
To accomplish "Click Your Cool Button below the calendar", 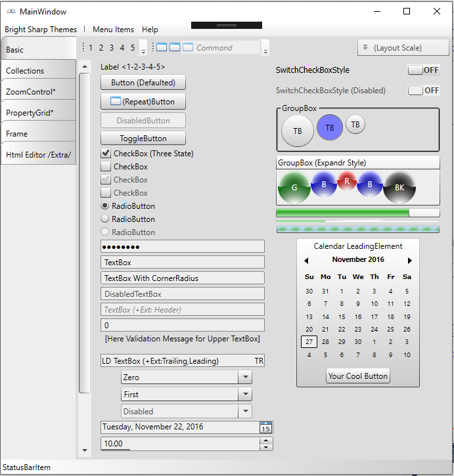I will 358,376.
